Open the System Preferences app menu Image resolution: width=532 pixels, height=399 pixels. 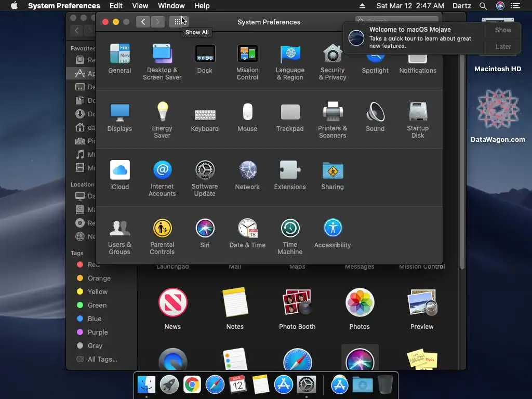pyautogui.click(x=64, y=6)
